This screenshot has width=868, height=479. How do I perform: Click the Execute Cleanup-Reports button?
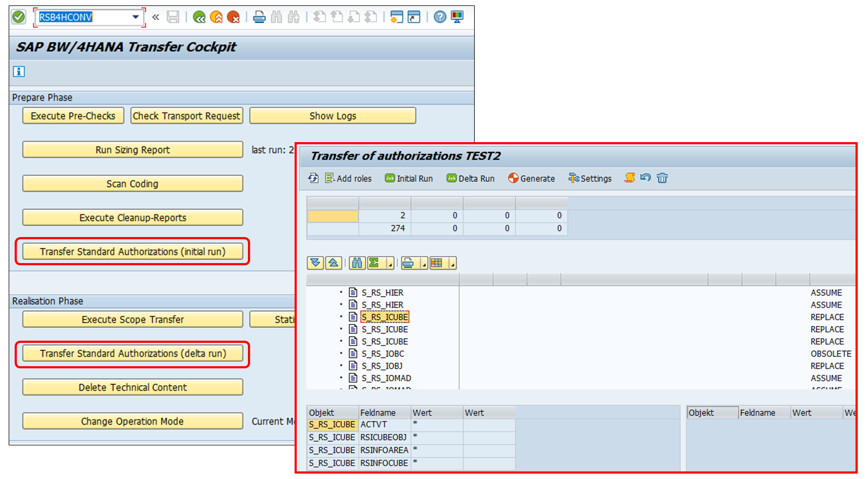point(132,218)
